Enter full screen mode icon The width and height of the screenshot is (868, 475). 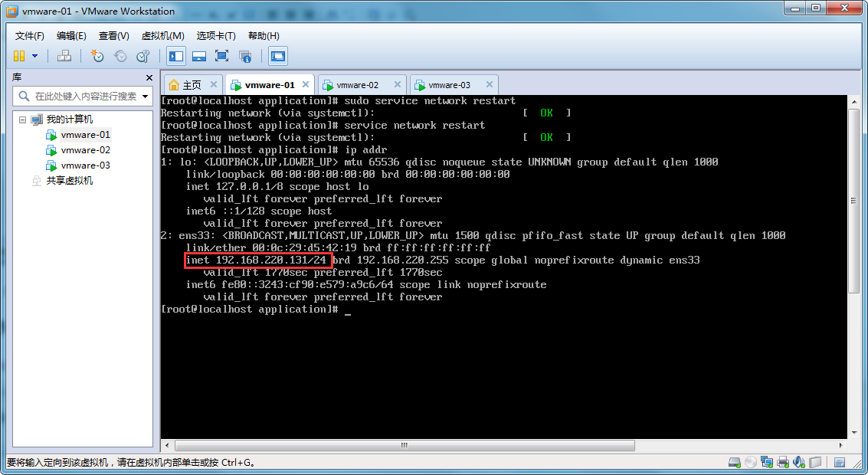(x=222, y=56)
